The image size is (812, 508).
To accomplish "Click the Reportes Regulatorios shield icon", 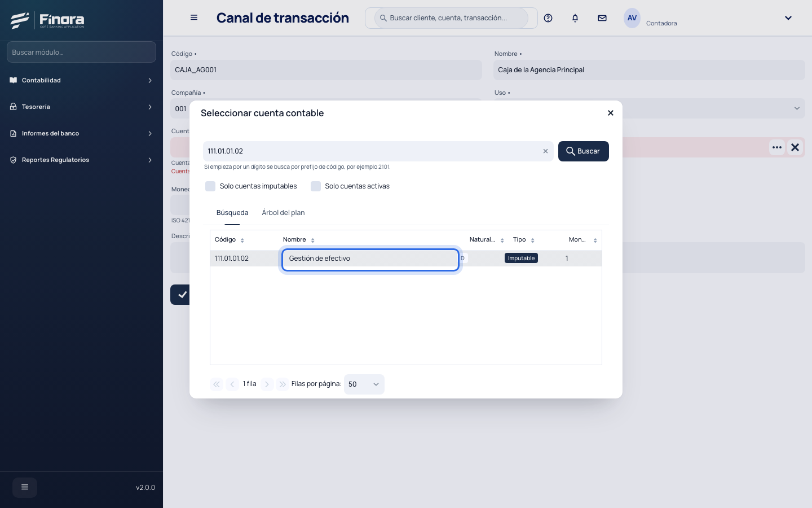I will coord(14,160).
